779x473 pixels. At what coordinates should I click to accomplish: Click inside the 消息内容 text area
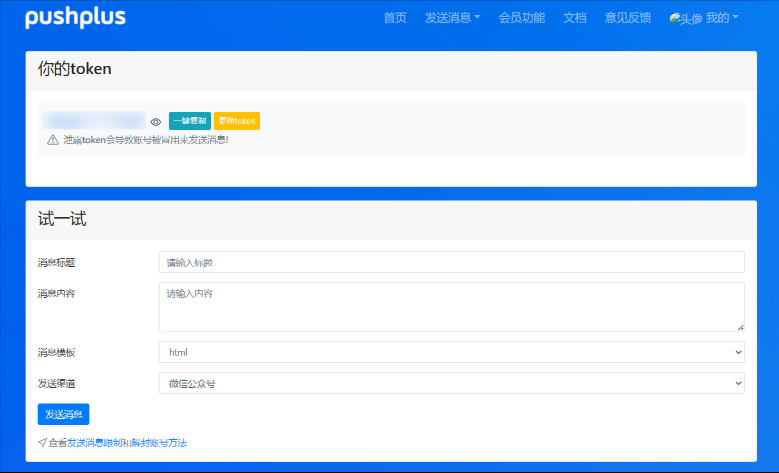[x=451, y=306]
